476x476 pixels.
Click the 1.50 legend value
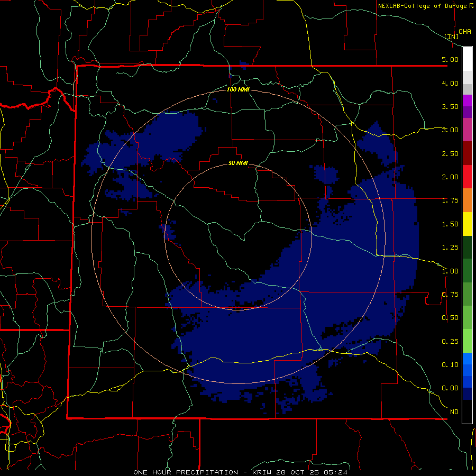pos(450,224)
